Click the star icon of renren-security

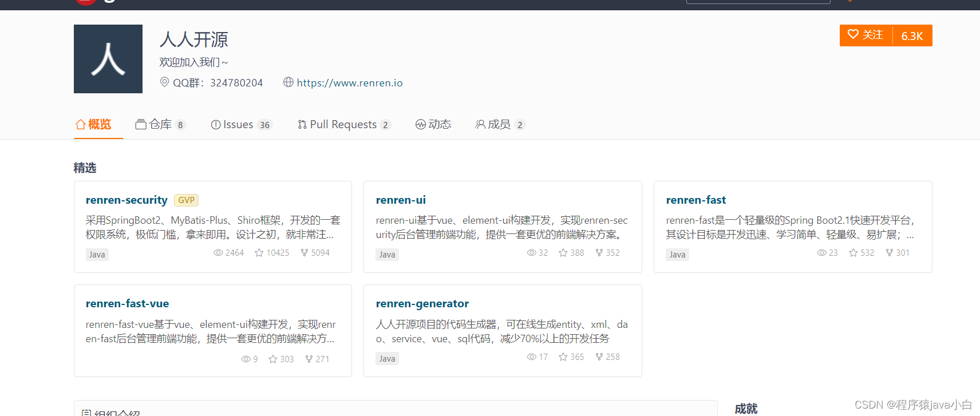coord(259,252)
